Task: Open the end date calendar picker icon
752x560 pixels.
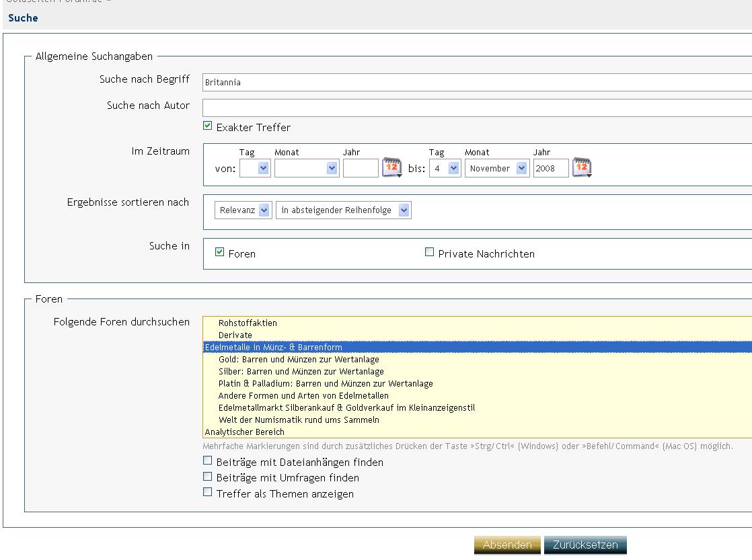Action: click(582, 167)
